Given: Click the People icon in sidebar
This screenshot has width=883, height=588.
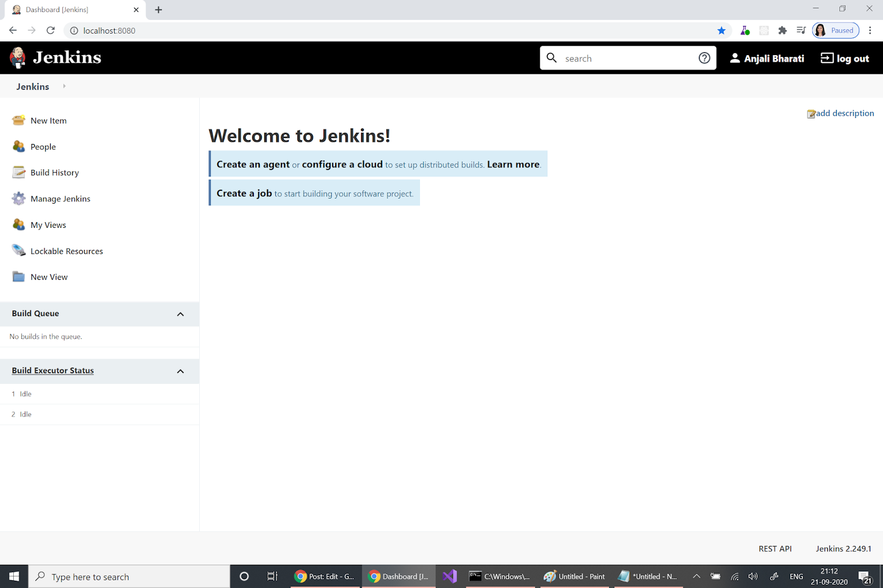Looking at the screenshot, I should 19,146.
